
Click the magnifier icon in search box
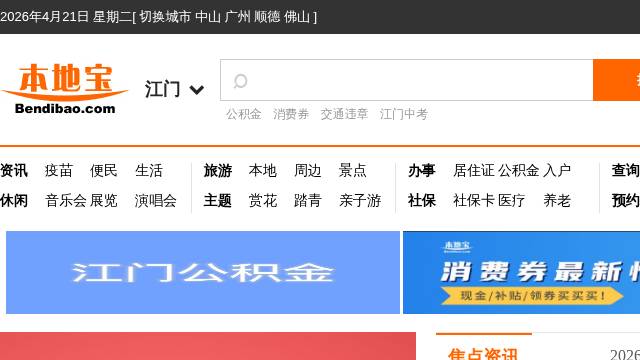(240, 81)
